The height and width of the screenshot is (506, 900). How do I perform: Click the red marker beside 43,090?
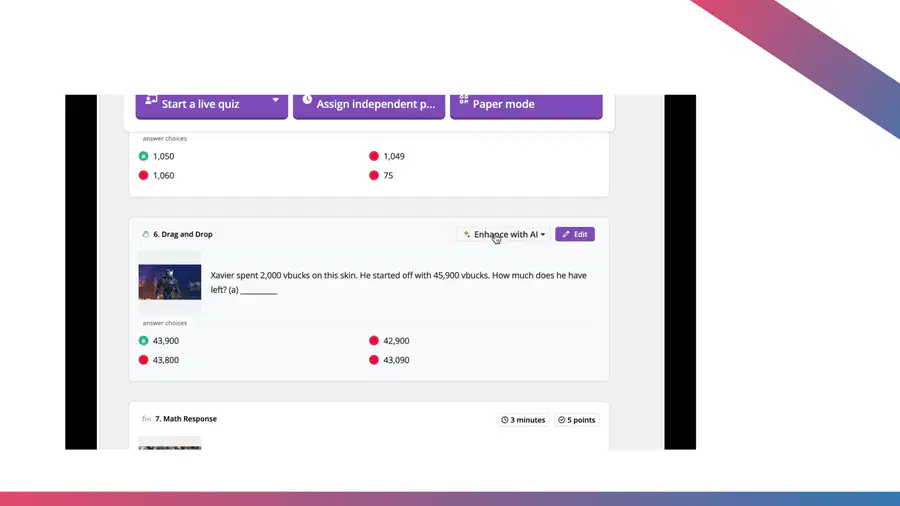point(374,360)
